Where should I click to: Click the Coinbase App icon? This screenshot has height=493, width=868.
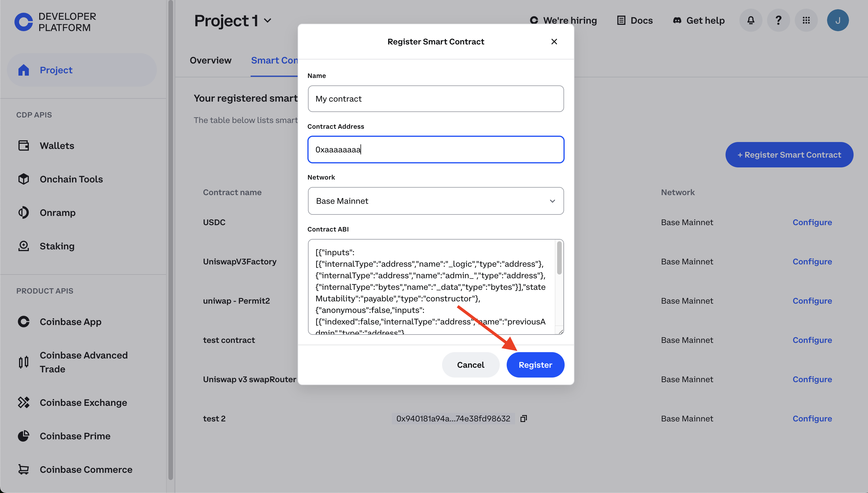pyautogui.click(x=23, y=322)
